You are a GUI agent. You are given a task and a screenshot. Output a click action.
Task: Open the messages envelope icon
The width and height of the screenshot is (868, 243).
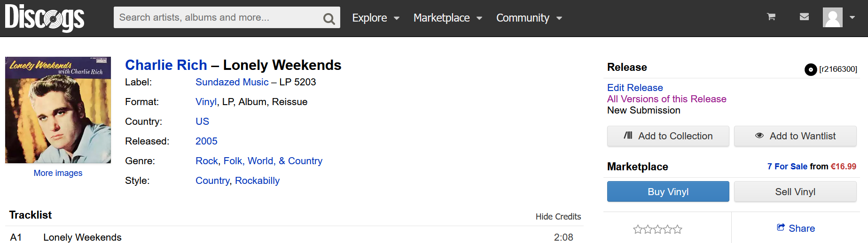[804, 17]
